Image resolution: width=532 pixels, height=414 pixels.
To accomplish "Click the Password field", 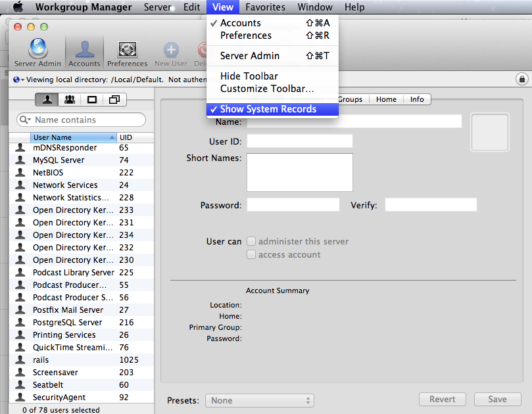I will click(293, 205).
